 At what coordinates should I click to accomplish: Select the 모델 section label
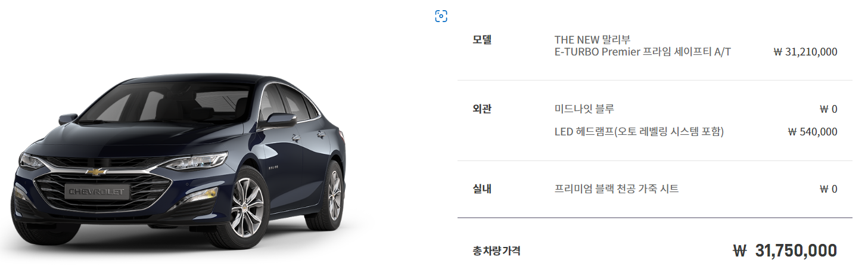482,40
